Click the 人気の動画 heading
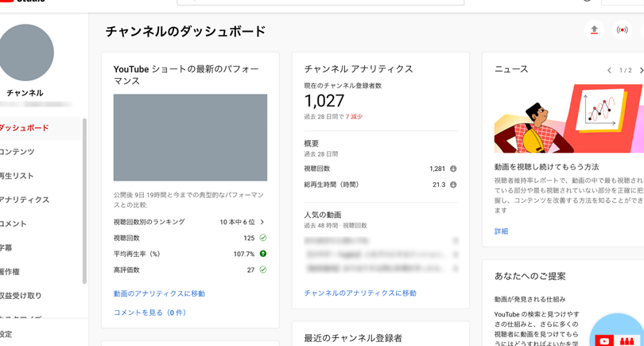Viewport: 644px width, 346px height. point(323,215)
